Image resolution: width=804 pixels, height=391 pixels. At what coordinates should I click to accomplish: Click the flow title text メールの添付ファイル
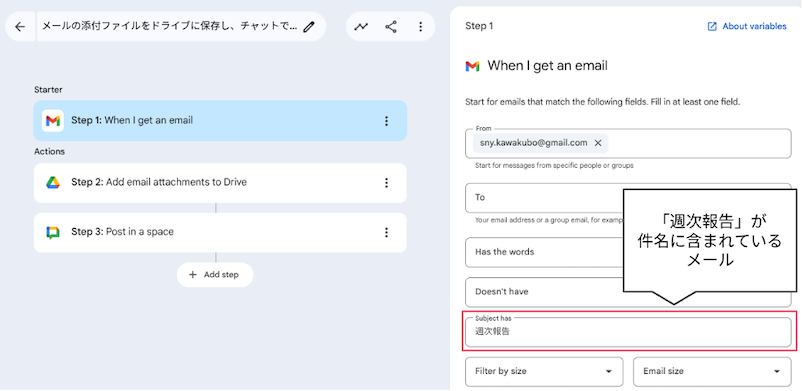tap(169, 27)
